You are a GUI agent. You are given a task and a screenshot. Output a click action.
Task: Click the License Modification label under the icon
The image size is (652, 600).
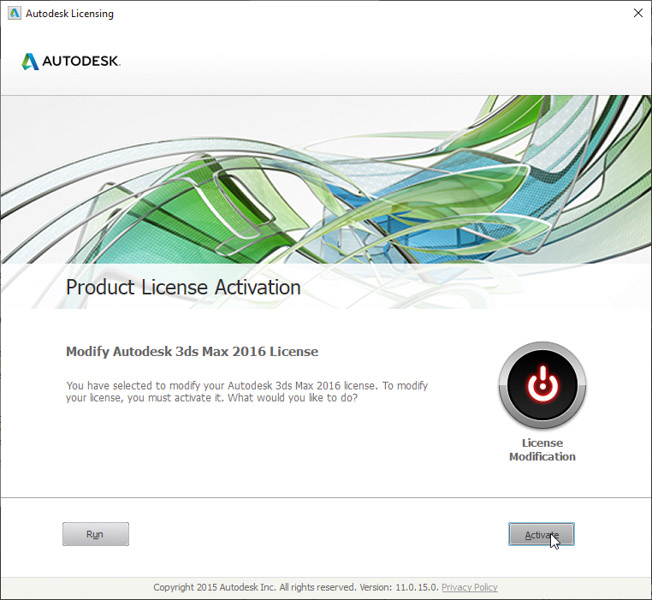[x=542, y=450]
